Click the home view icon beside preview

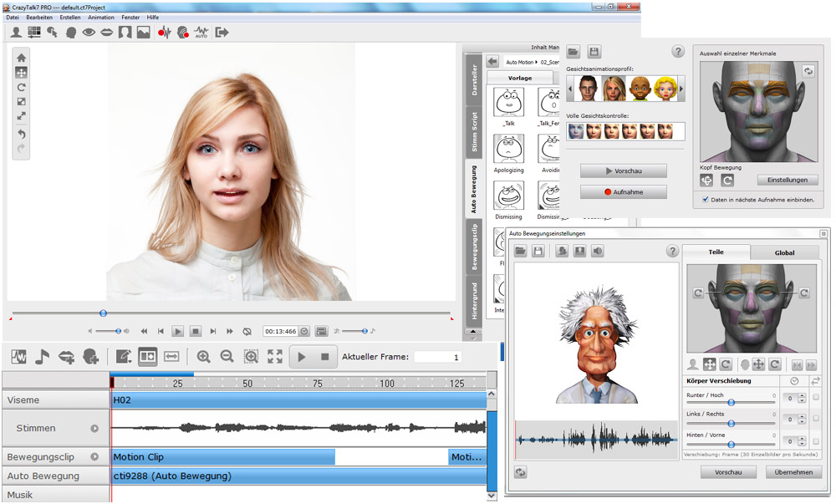(x=22, y=59)
